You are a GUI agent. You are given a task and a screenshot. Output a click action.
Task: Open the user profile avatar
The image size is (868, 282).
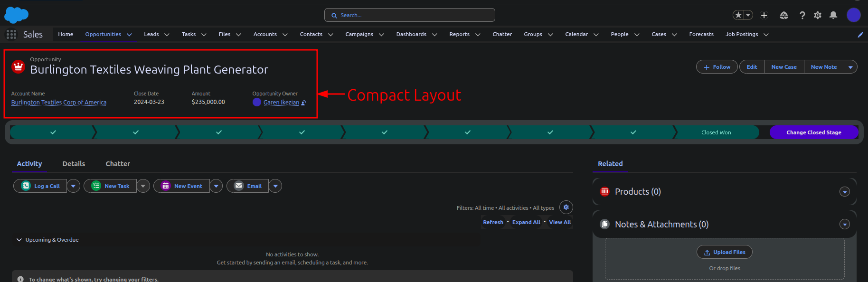[854, 15]
